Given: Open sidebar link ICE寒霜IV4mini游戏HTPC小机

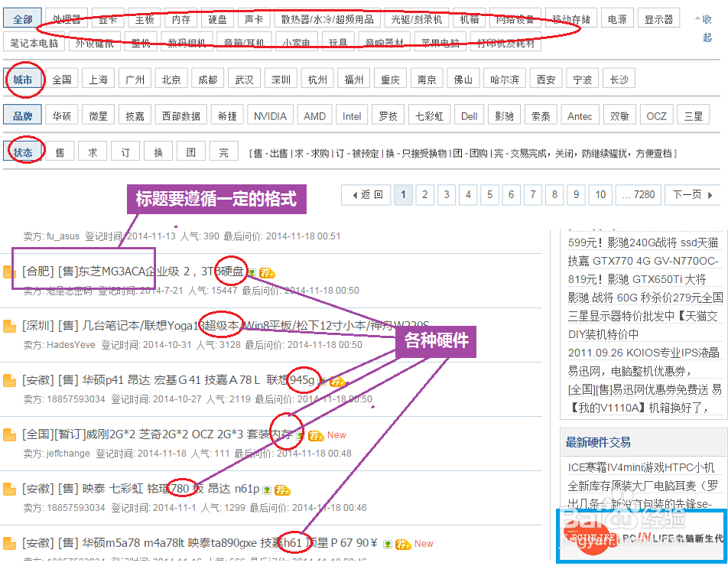Looking at the screenshot, I should coord(641,467).
